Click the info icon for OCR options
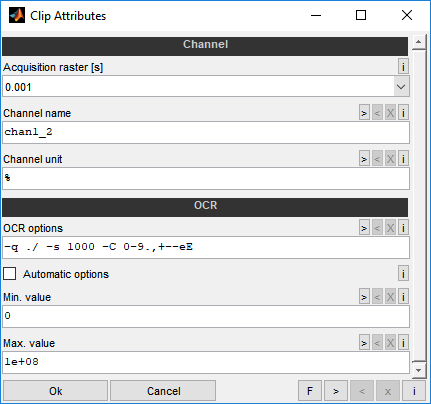This screenshot has height=404, width=431. (x=403, y=228)
